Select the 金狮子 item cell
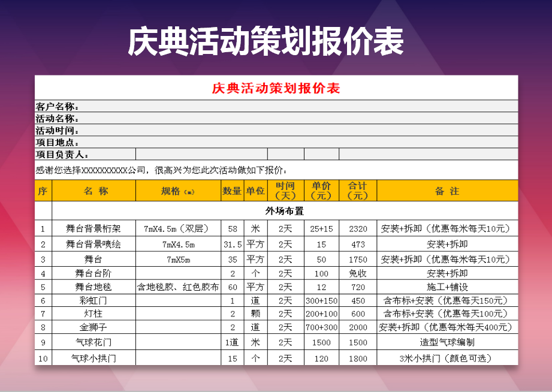This screenshot has height=392, width=552. point(93,327)
